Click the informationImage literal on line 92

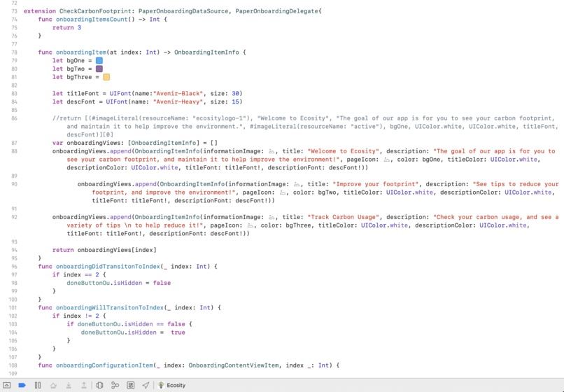(x=272, y=217)
